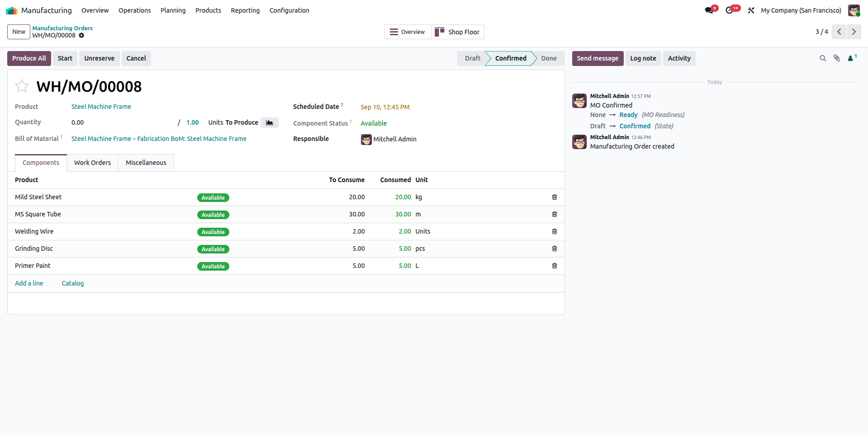Click New to create an order

click(x=19, y=32)
